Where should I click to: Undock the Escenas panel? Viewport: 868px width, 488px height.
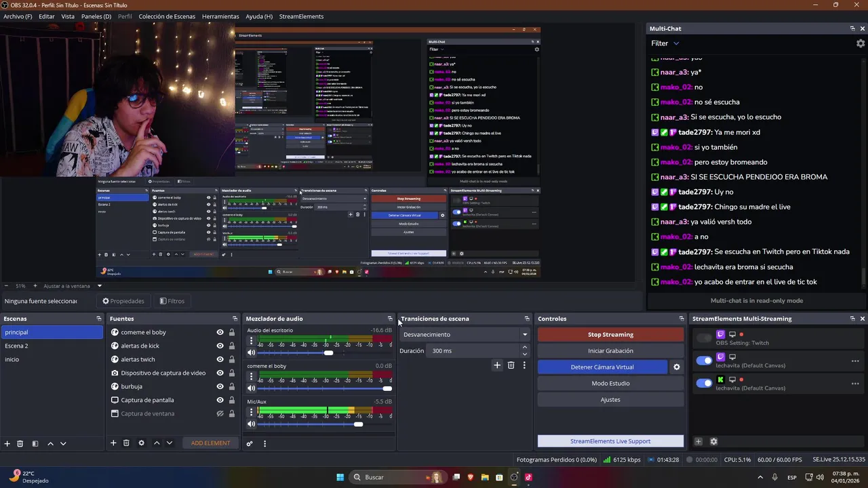(99, 319)
